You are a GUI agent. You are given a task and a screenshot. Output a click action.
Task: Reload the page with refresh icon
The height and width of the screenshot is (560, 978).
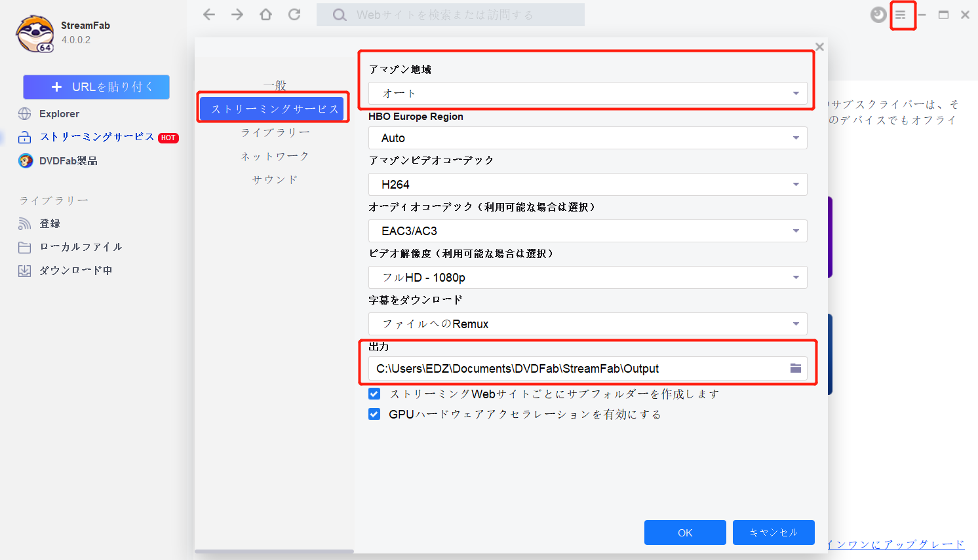[x=294, y=14]
